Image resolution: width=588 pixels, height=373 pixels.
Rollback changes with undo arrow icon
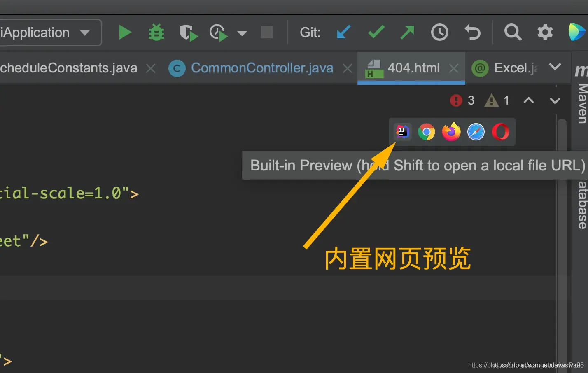[x=472, y=32]
